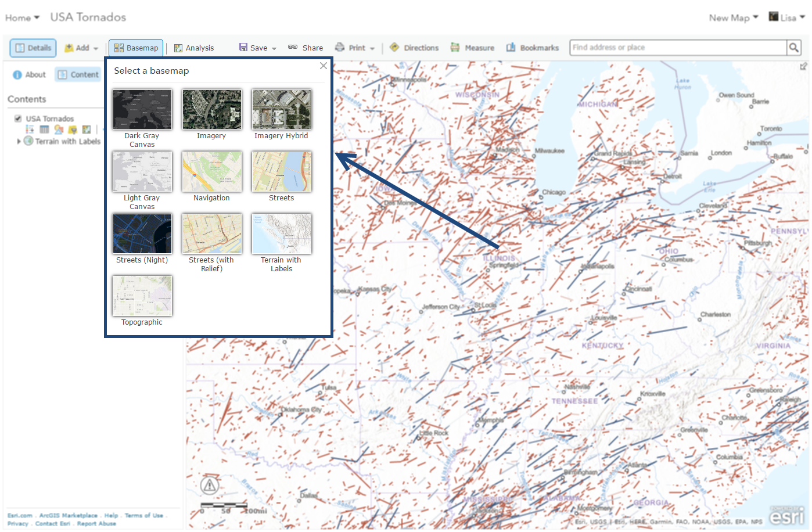Viewport: 812px width, 532px height.
Task: Open the filter for USA Tornados layer
Action: pyautogui.click(x=73, y=130)
